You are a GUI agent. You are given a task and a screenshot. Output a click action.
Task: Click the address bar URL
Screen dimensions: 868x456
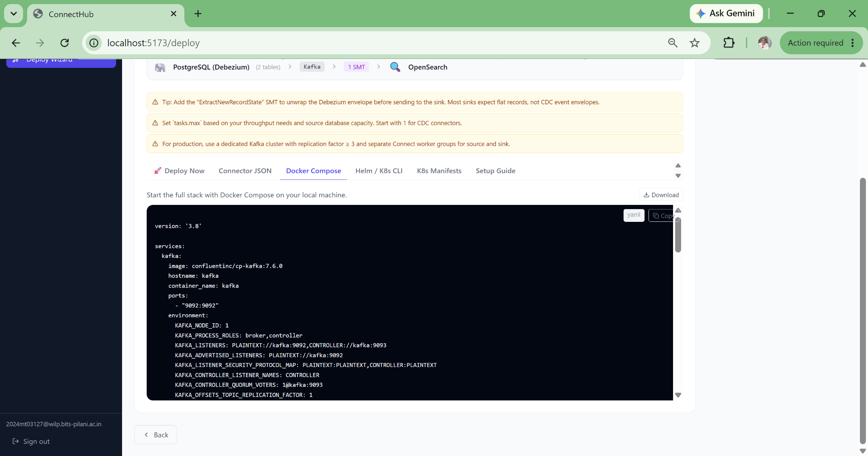pos(153,43)
